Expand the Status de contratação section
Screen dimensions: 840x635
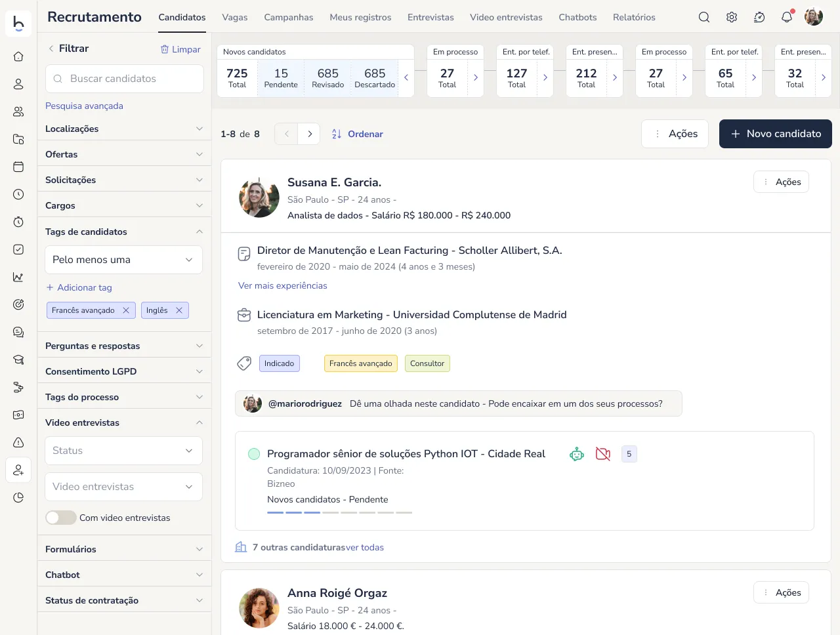124,600
